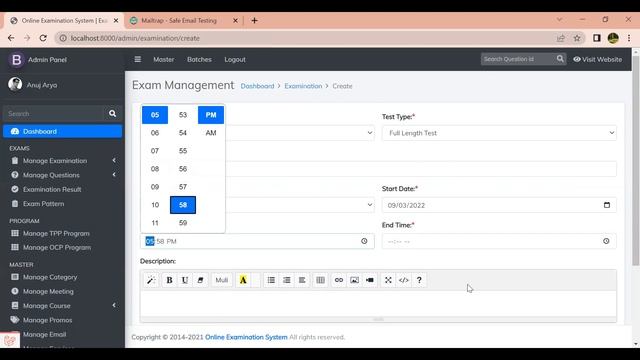Select PM in time picker

211,115
